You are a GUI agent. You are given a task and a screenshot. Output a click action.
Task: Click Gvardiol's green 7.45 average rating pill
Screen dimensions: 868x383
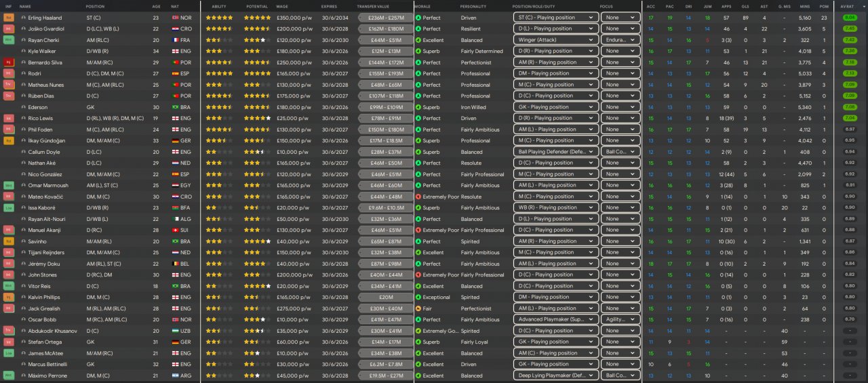point(850,28)
